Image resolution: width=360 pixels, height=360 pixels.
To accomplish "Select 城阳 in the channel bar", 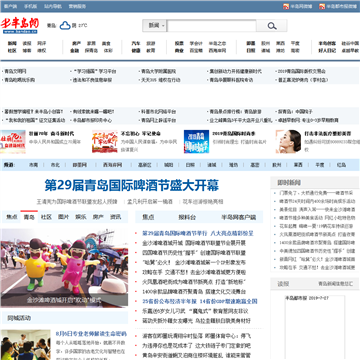I will [x=168, y=165].
